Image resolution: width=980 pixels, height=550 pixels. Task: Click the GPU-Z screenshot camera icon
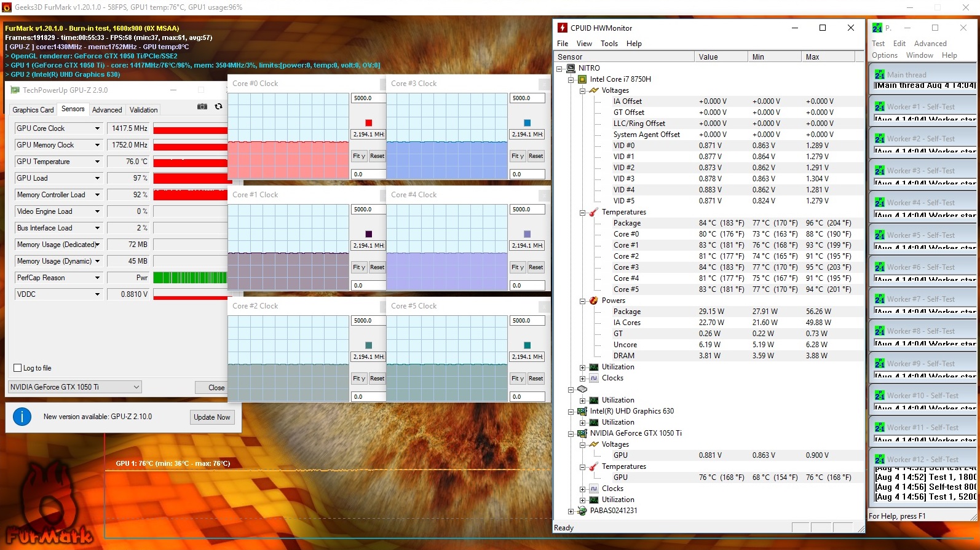tap(202, 106)
